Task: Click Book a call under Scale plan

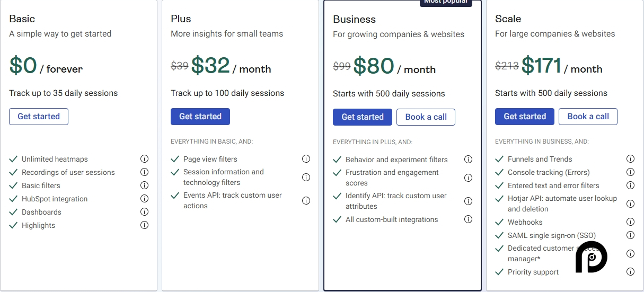Action: (588, 117)
